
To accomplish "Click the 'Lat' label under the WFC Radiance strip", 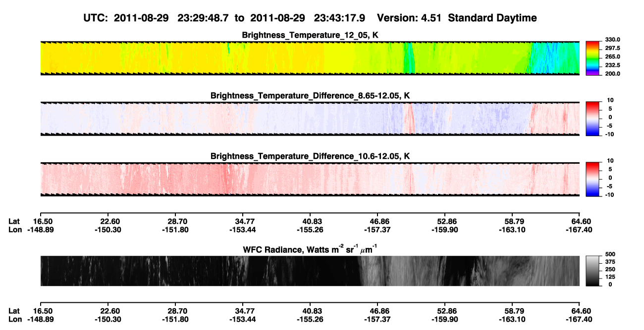I will [14, 311].
